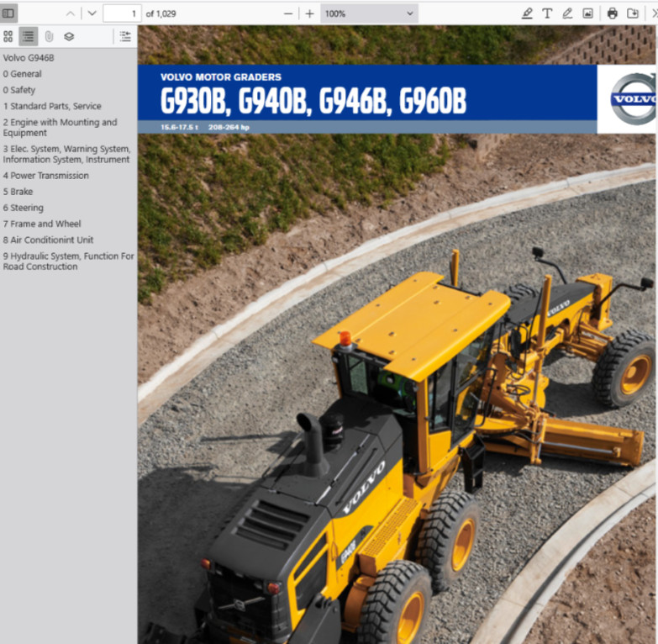
Task: Select the highlight annotation tool
Action: [527, 13]
